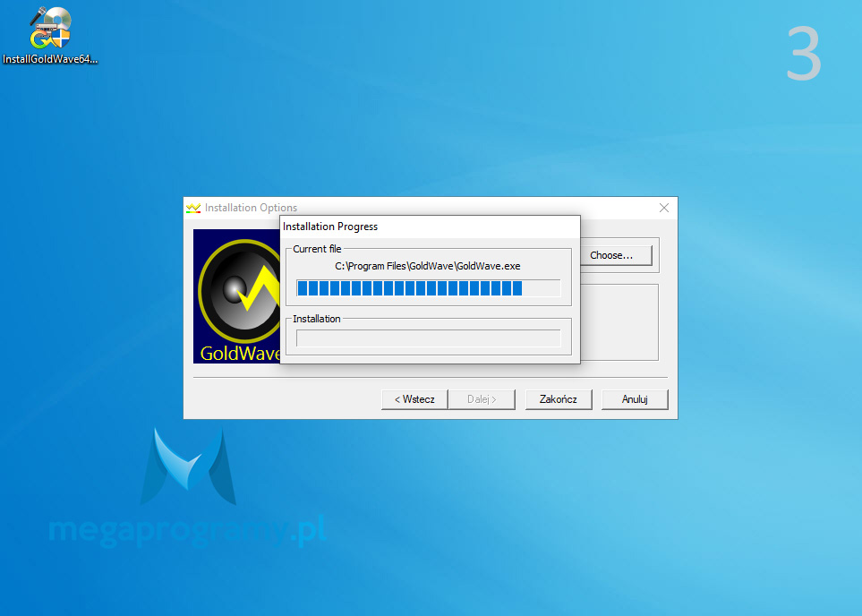Click the GoldWave.exe file path text
862x616 pixels.
pyautogui.click(x=428, y=266)
